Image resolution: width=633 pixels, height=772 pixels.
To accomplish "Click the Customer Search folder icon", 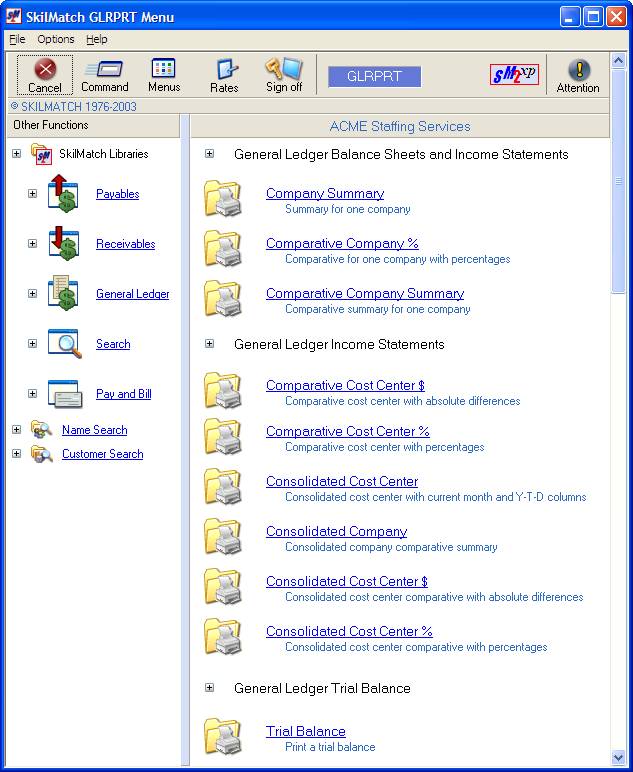I will tap(41, 453).
